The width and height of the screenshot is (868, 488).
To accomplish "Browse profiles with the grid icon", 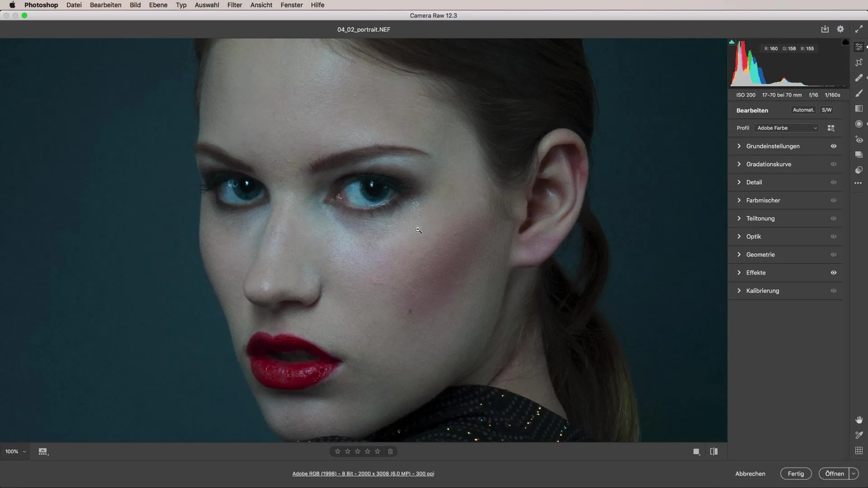I will 831,128.
